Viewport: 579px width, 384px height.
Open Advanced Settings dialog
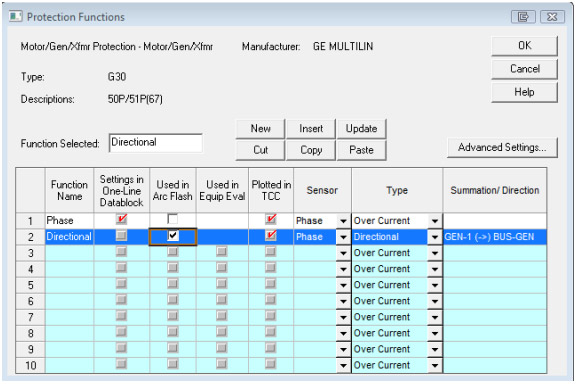coord(502,148)
